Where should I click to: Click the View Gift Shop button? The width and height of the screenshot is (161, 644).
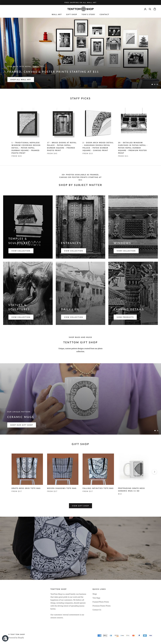(80, 506)
